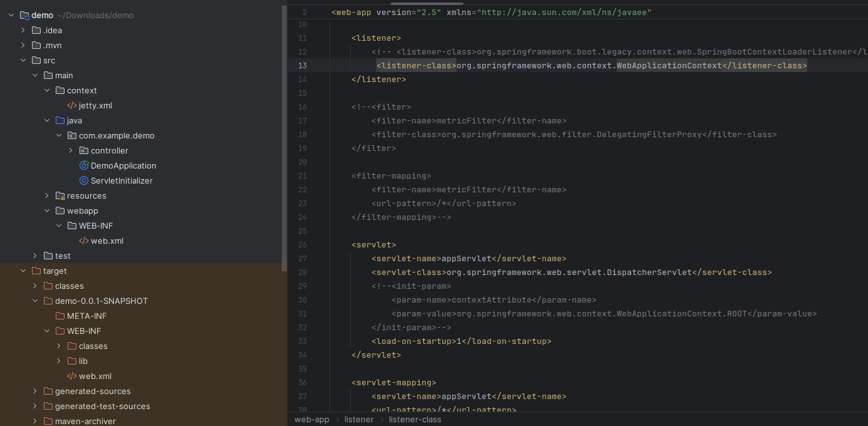Click the listener-class breadcrumb
Viewport: 868px width, 426px height.
click(415, 420)
